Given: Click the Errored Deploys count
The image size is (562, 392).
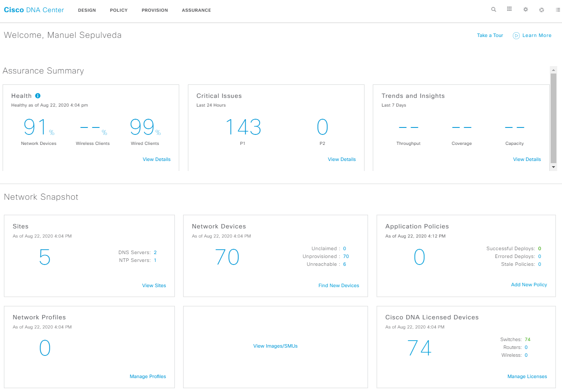Looking at the screenshot, I should click(x=540, y=257).
